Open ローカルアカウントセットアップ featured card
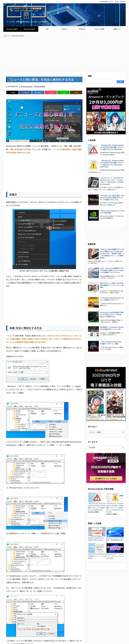Image resolution: width=129 pixels, height=644 pixels. coord(115,551)
